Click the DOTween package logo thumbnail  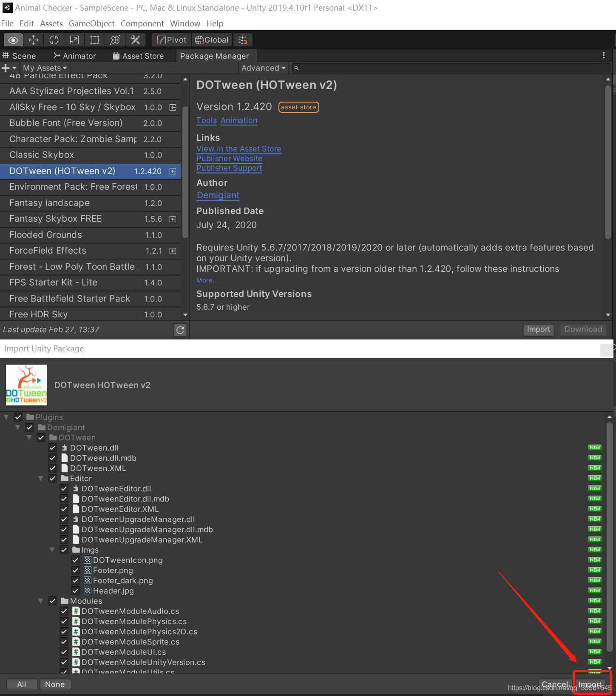coord(26,385)
